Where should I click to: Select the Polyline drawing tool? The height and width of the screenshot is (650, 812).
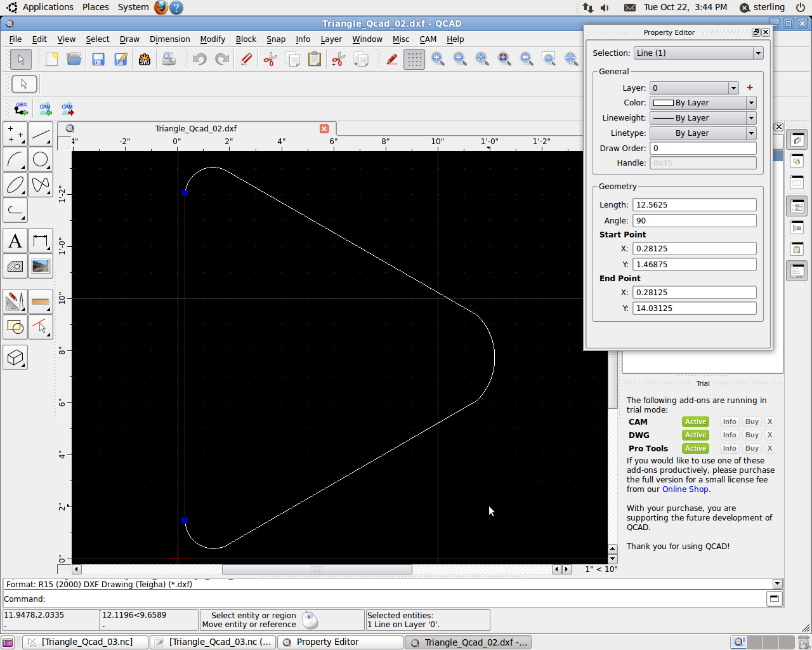15,210
